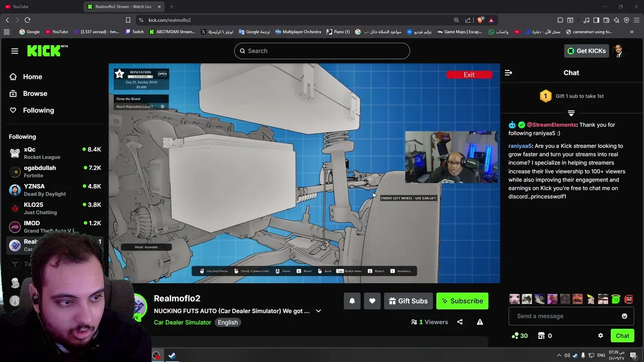
Task: Click the channel points balance 30
Action: tap(519, 336)
